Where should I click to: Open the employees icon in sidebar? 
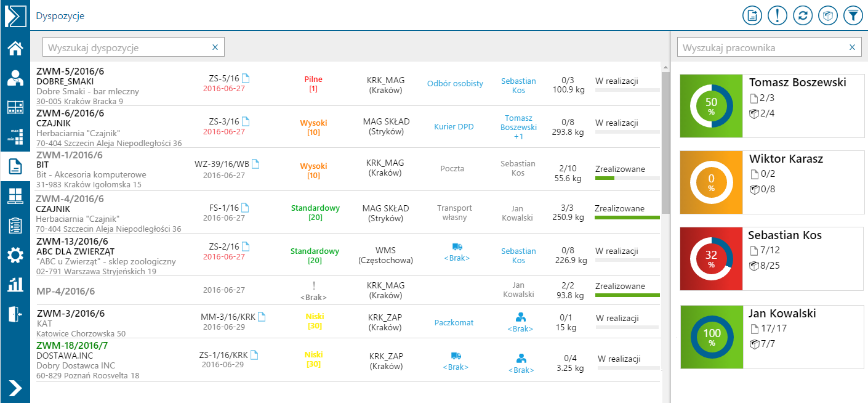pyautogui.click(x=15, y=78)
